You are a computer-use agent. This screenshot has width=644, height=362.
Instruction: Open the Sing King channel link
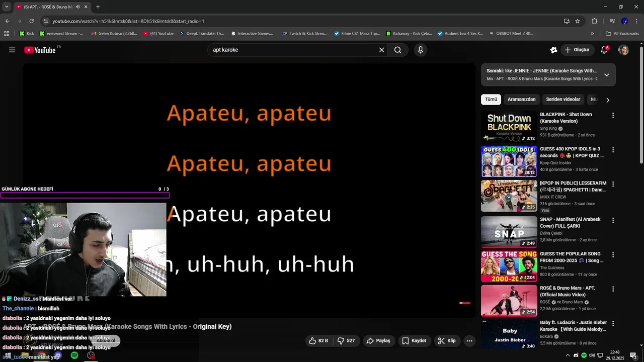(548, 128)
